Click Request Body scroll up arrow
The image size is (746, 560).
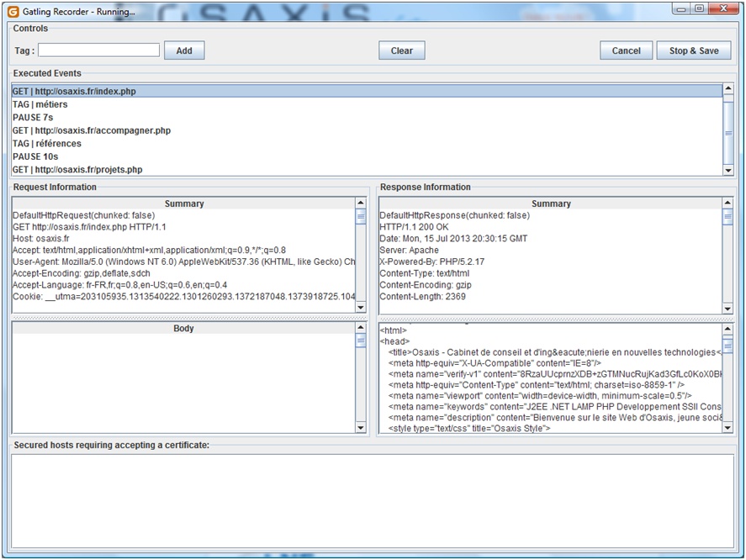coord(361,328)
